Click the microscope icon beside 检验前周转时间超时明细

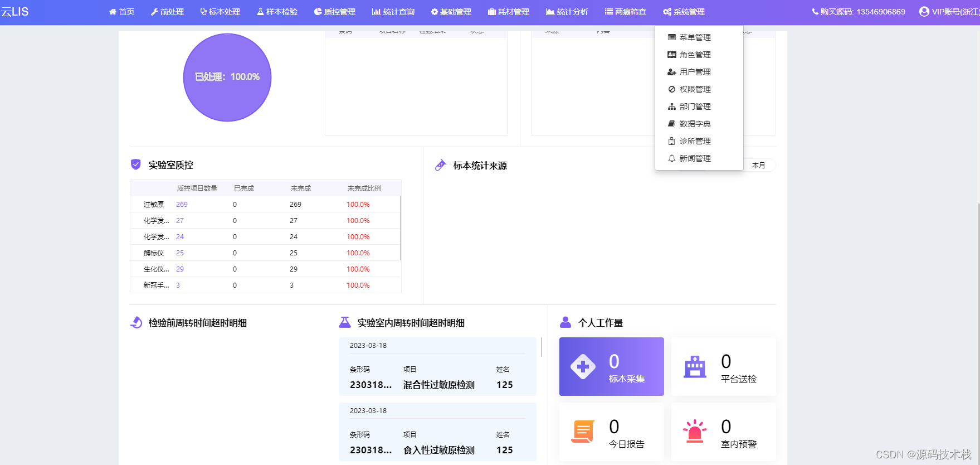(136, 322)
